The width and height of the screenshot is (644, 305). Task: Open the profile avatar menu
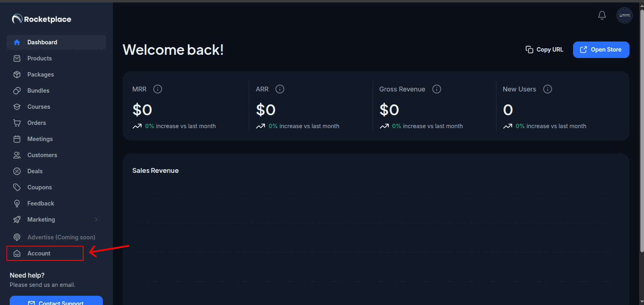point(624,15)
